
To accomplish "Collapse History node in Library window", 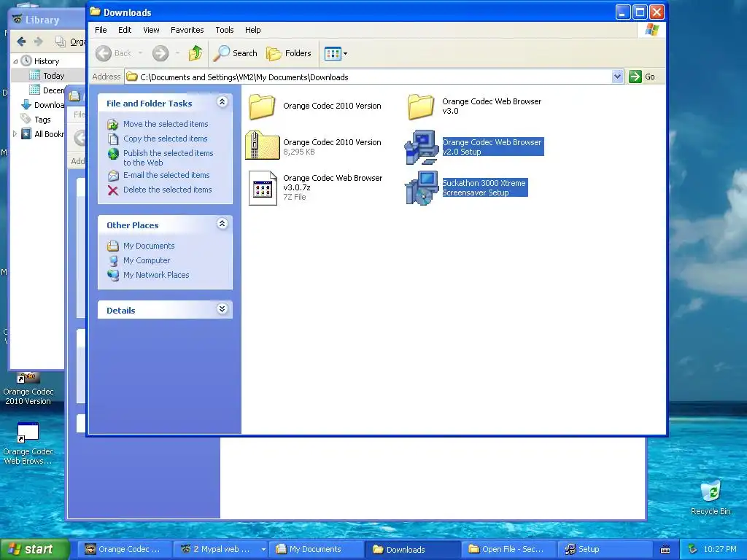I will pos(15,61).
